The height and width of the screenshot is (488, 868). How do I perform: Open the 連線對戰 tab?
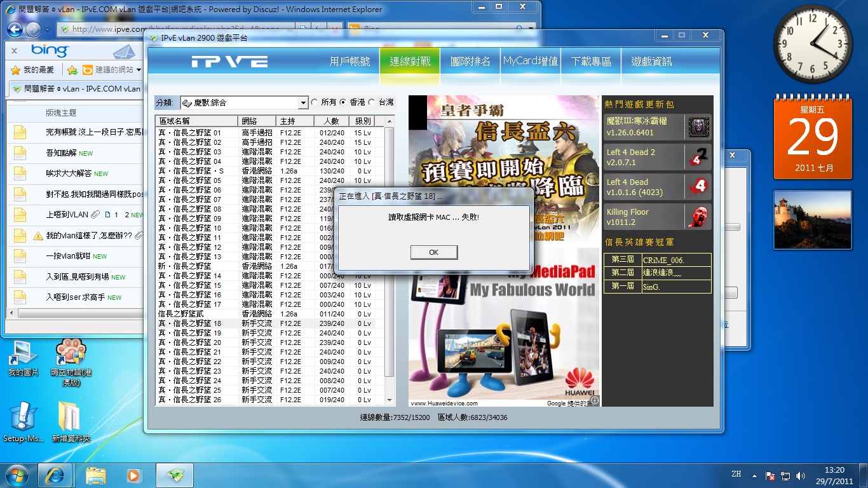coord(410,62)
